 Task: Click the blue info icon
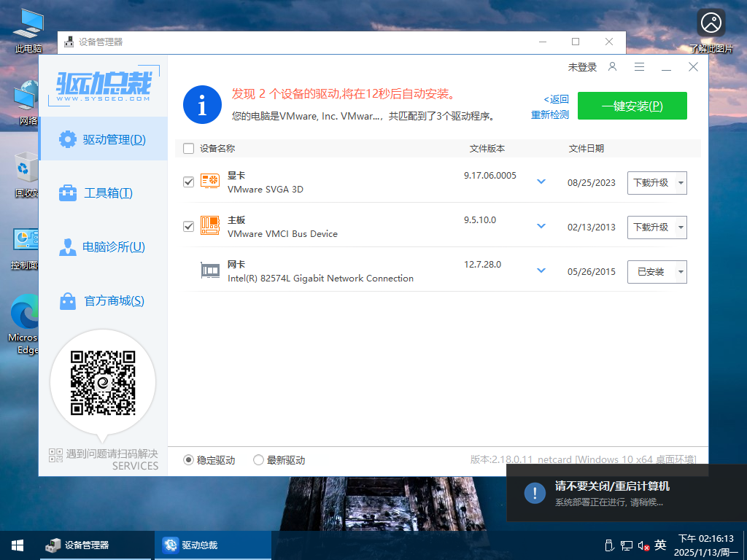click(203, 105)
